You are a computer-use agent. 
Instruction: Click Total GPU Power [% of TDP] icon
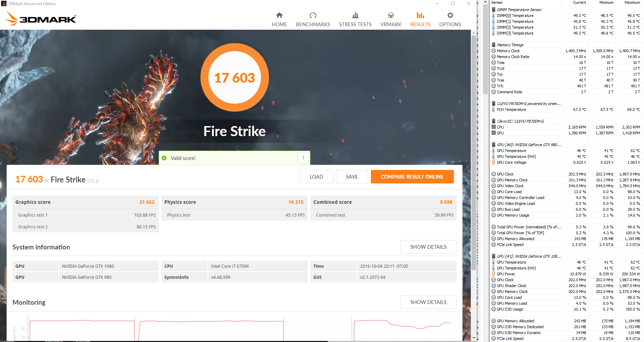[494, 233]
